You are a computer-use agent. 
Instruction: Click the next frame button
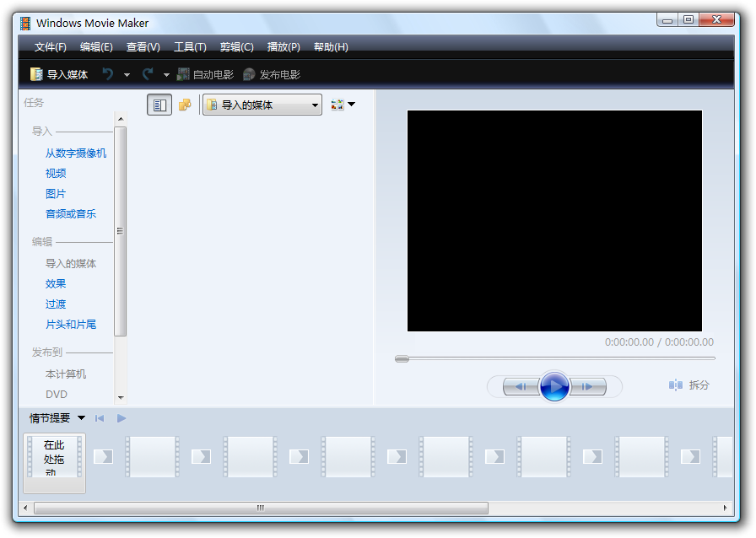[588, 386]
